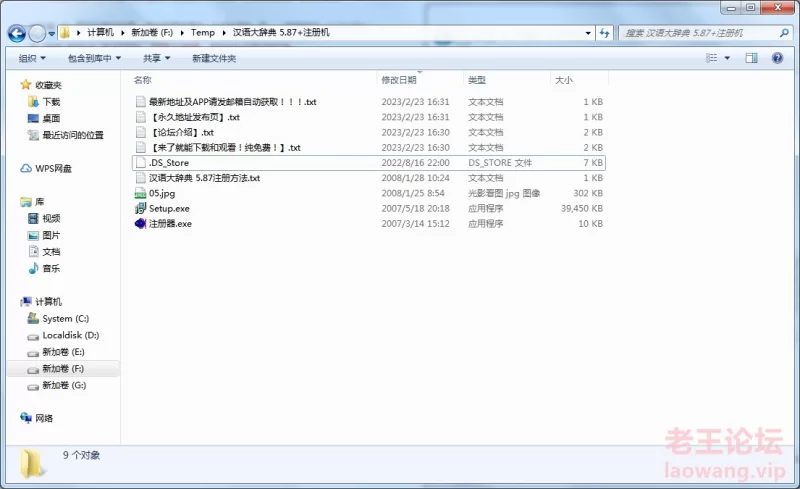Click 汉语大辞典 5.87+注册机 breadcrumb segment
This screenshot has width=800, height=489.
[281, 33]
